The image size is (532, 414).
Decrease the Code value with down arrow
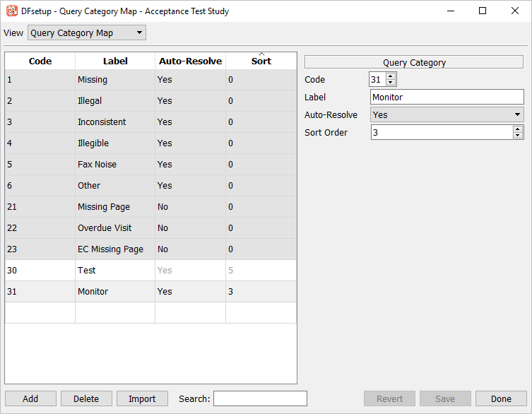pyautogui.click(x=391, y=83)
